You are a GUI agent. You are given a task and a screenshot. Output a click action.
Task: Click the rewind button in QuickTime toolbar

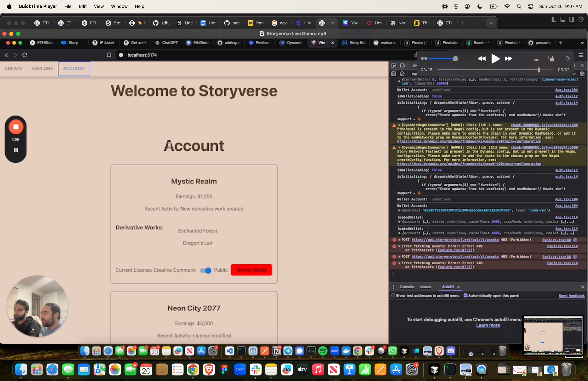pos(481,59)
